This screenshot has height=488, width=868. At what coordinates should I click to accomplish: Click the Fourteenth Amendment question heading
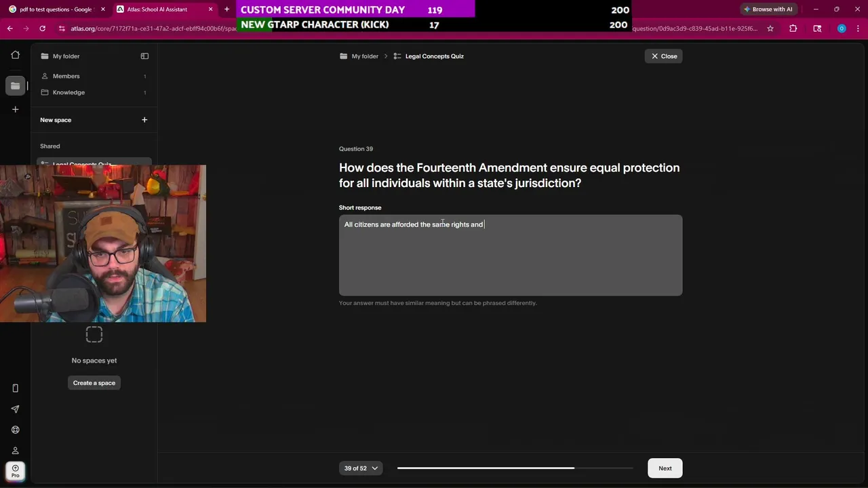[509, 175]
